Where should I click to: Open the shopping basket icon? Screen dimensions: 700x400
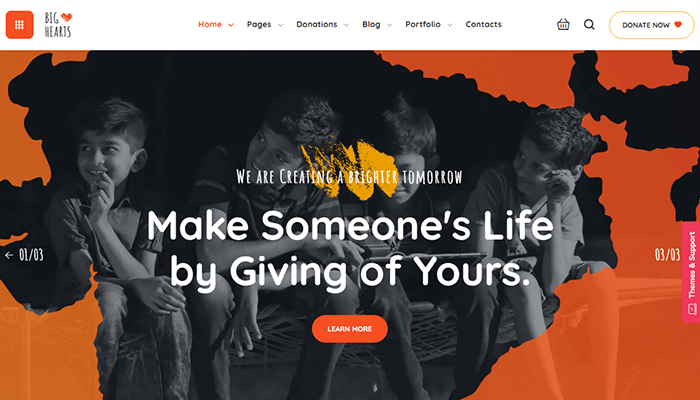(x=563, y=24)
